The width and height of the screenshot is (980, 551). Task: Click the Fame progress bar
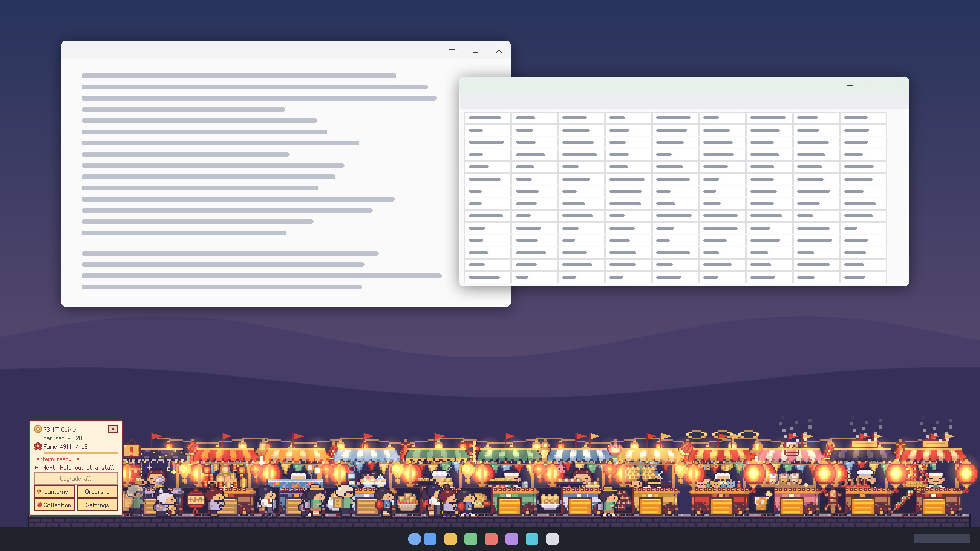click(81, 452)
